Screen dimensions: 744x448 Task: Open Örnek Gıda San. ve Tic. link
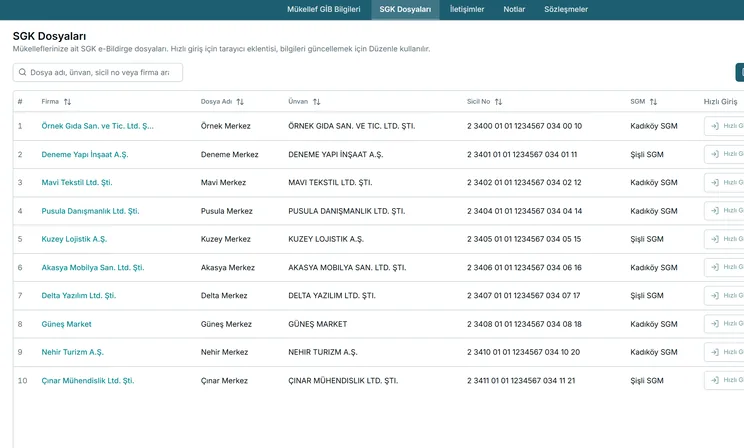pyautogui.click(x=97, y=126)
